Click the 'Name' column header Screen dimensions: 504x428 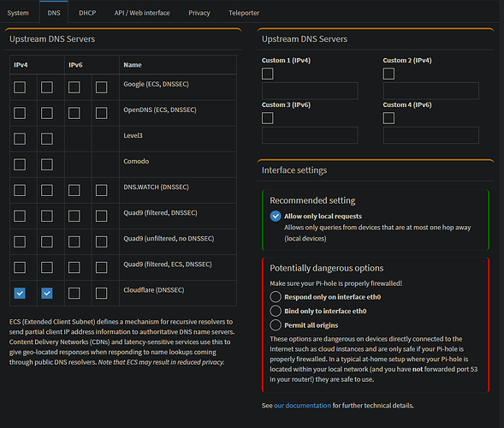[x=178, y=65]
